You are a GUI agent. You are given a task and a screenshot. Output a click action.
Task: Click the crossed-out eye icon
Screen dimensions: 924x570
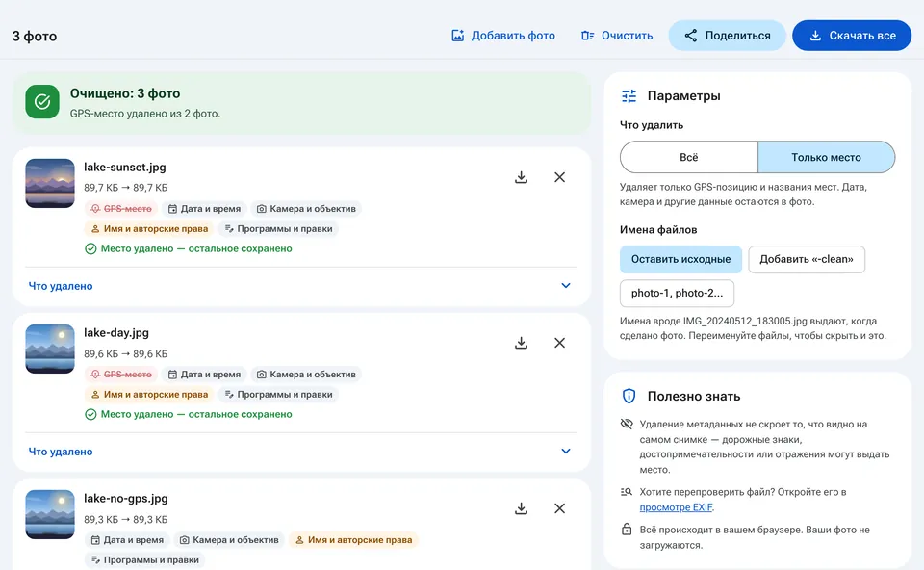click(627, 424)
